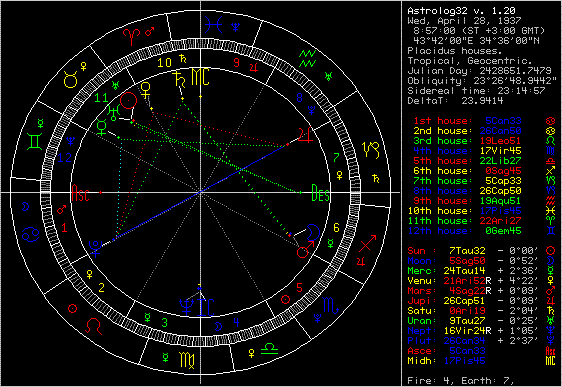Image resolution: width=562 pixels, height=387 pixels.
Task: Click the '1st house: 5Can33' sidebar line
Action: [x=467, y=121]
